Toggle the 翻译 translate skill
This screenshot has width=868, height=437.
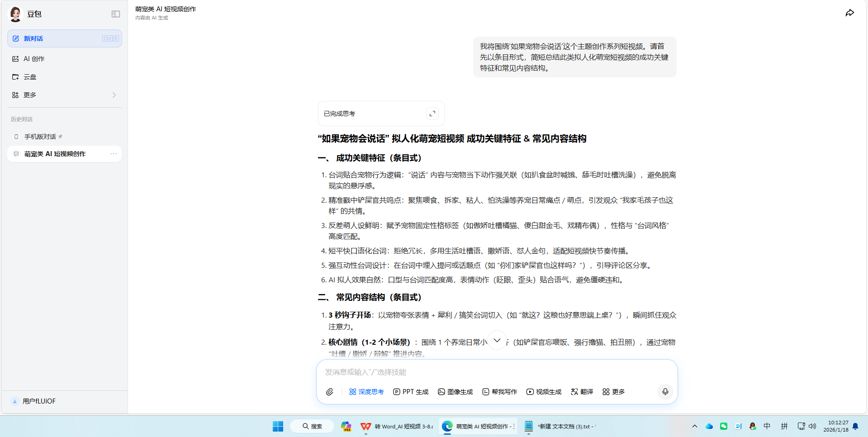(x=582, y=392)
